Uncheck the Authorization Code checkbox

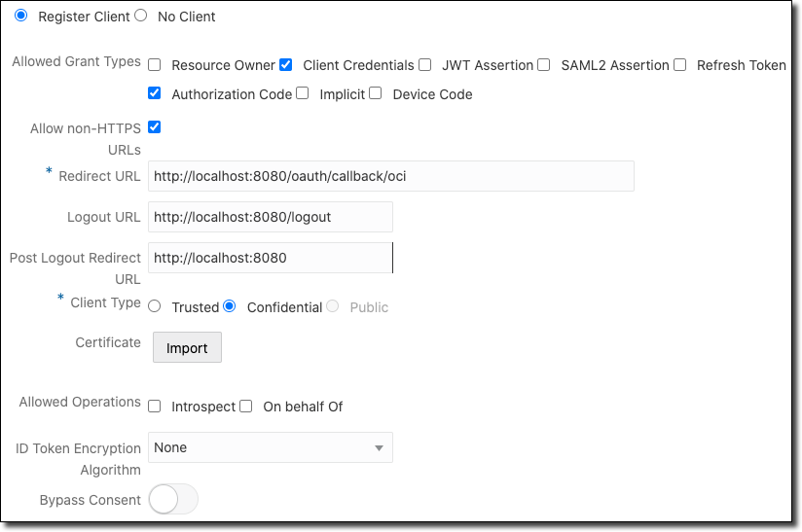pos(155,93)
